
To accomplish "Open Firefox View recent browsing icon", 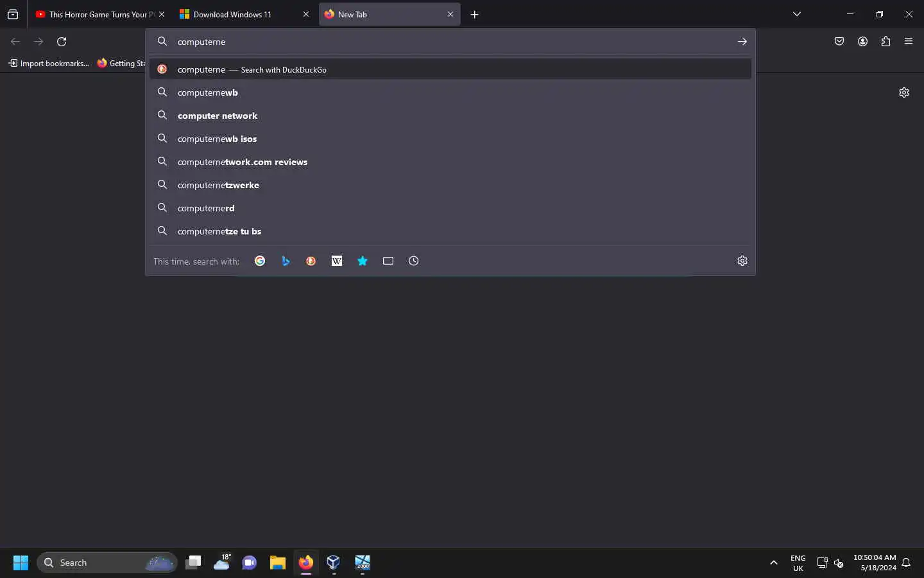I will pos(13,14).
